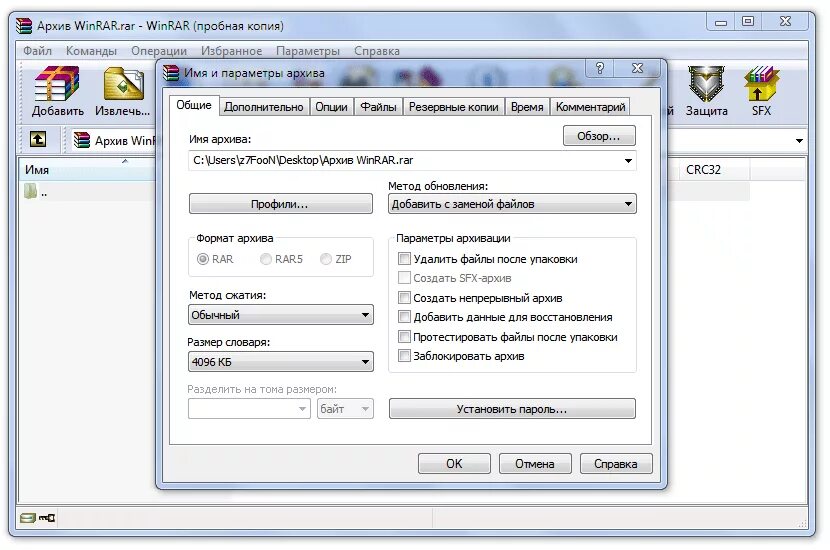
Task: Open the Комментарий tab
Action: (590, 107)
